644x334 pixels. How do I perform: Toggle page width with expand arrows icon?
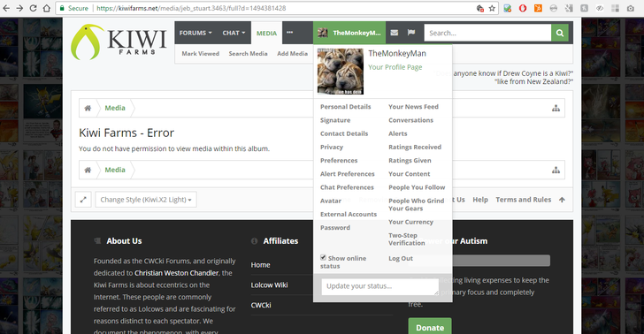coord(83,200)
